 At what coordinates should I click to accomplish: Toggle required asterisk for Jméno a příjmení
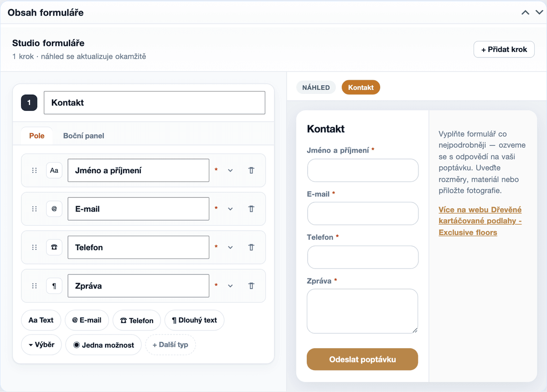pos(216,170)
